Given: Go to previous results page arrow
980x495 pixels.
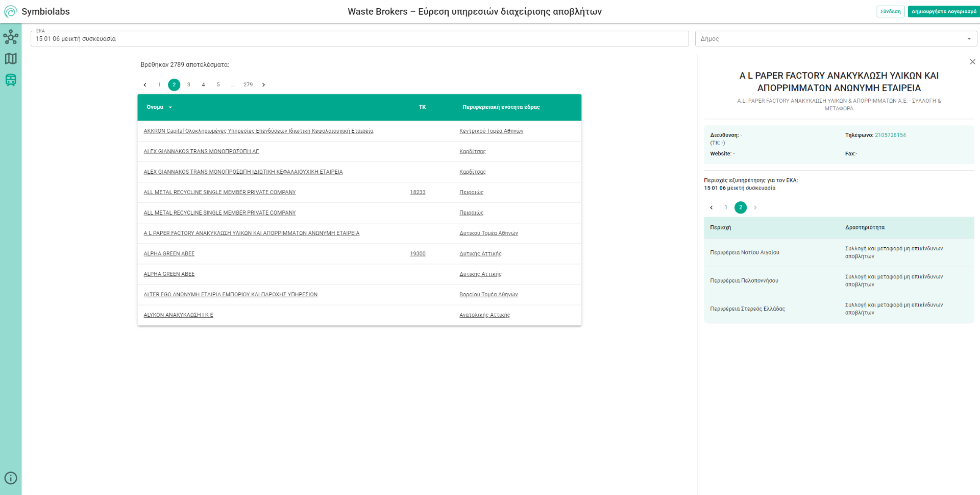Looking at the screenshot, I should pos(145,85).
